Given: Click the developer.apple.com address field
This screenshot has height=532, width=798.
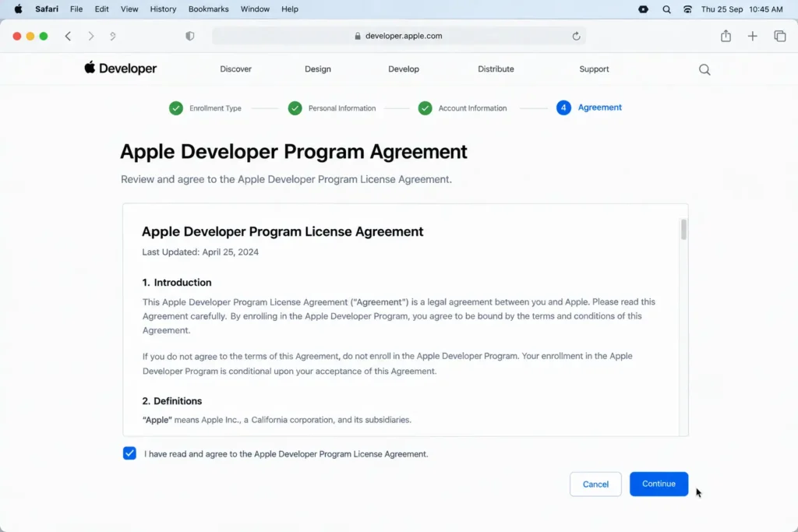Looking at the screenshot, I should tap(398, 36).
